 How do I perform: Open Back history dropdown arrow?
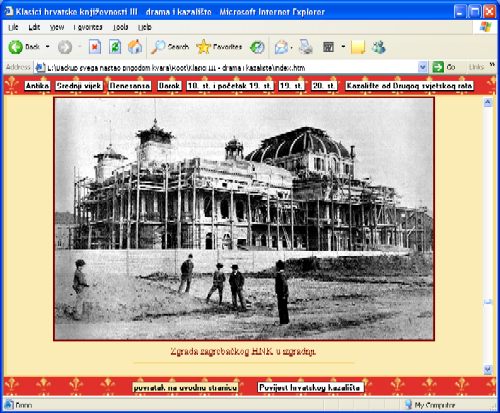(x=47, y=47)
